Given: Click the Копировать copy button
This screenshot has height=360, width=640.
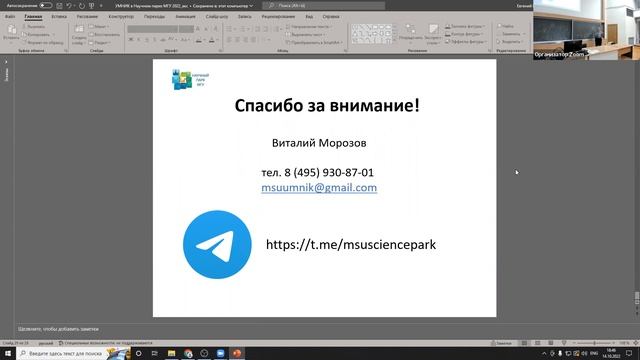Looking at the screenshot, I should point(38,35).
